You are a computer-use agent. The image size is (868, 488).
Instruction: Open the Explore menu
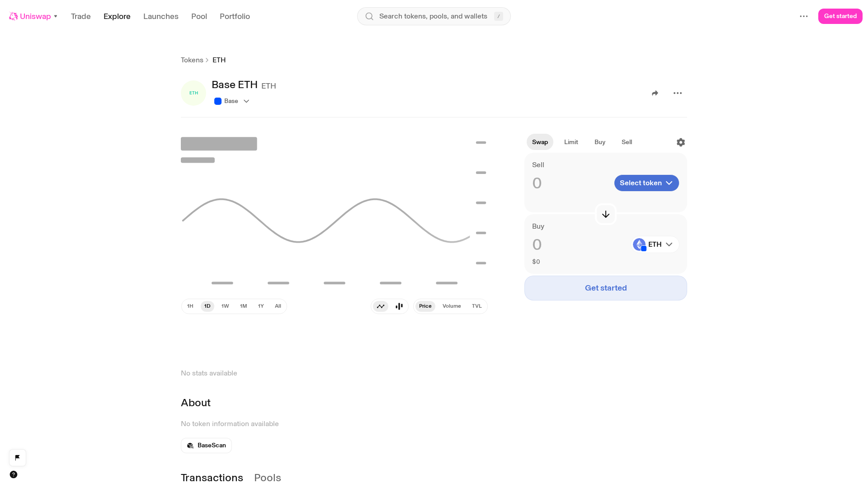coord(117,16)
